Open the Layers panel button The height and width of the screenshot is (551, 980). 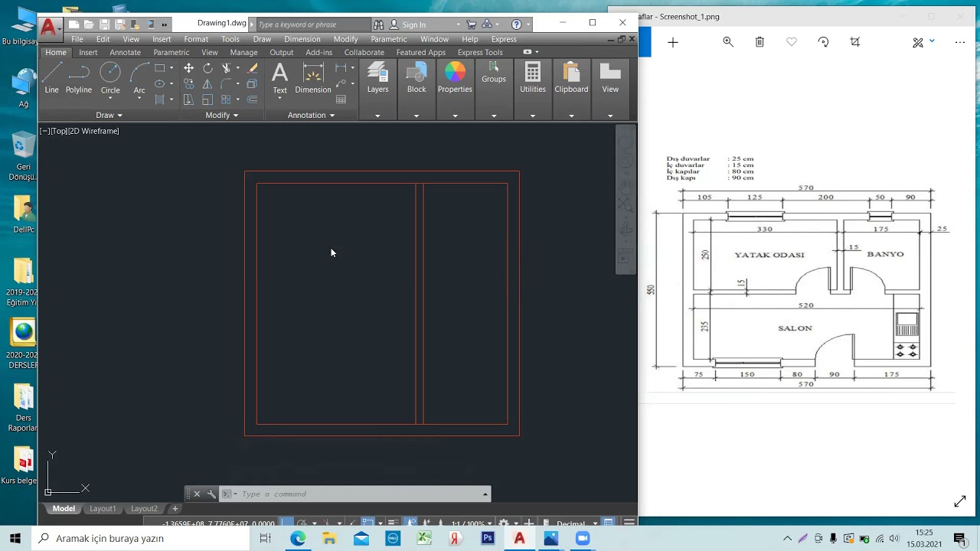[x=377, y=78]
